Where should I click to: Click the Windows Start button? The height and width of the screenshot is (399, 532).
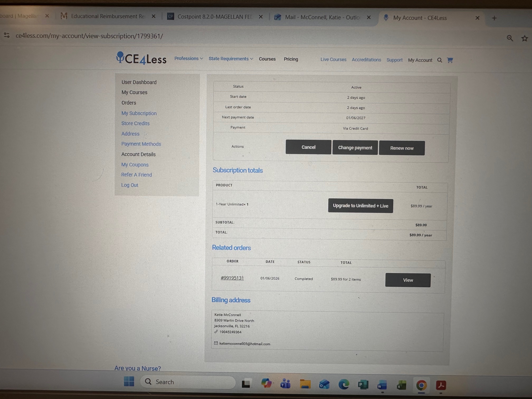pos(129,381)
